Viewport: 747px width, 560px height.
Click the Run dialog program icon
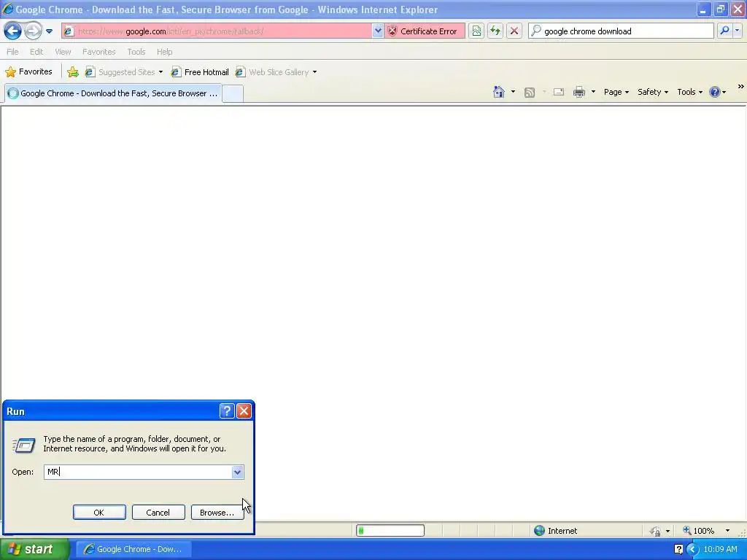click(24, 446)
